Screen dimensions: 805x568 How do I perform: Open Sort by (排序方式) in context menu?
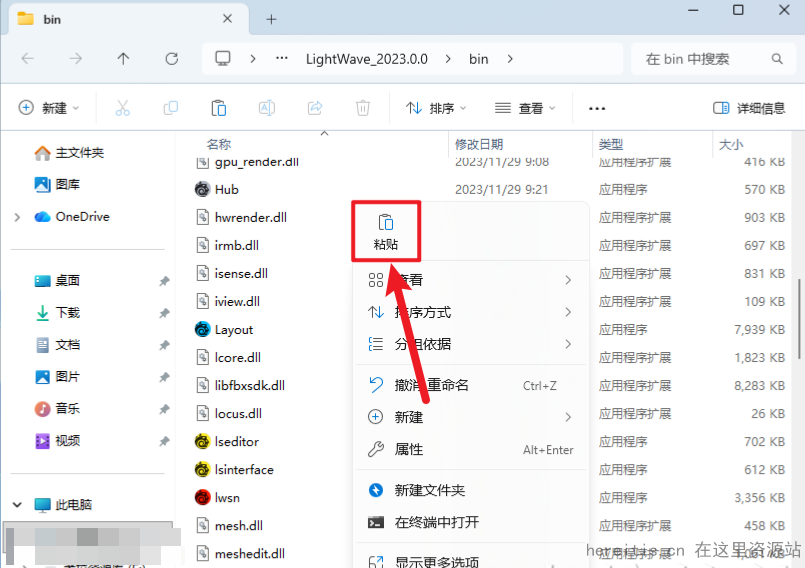coord(471,312)
